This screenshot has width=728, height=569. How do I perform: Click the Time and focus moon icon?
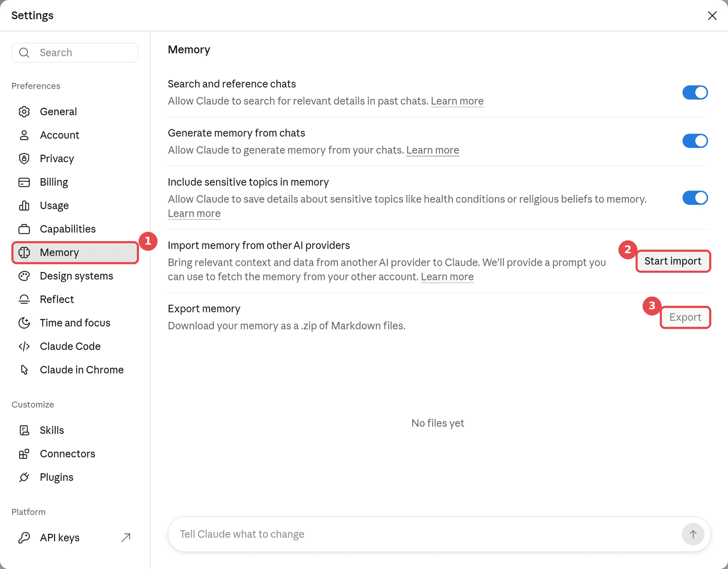click(x=24, y=323)
